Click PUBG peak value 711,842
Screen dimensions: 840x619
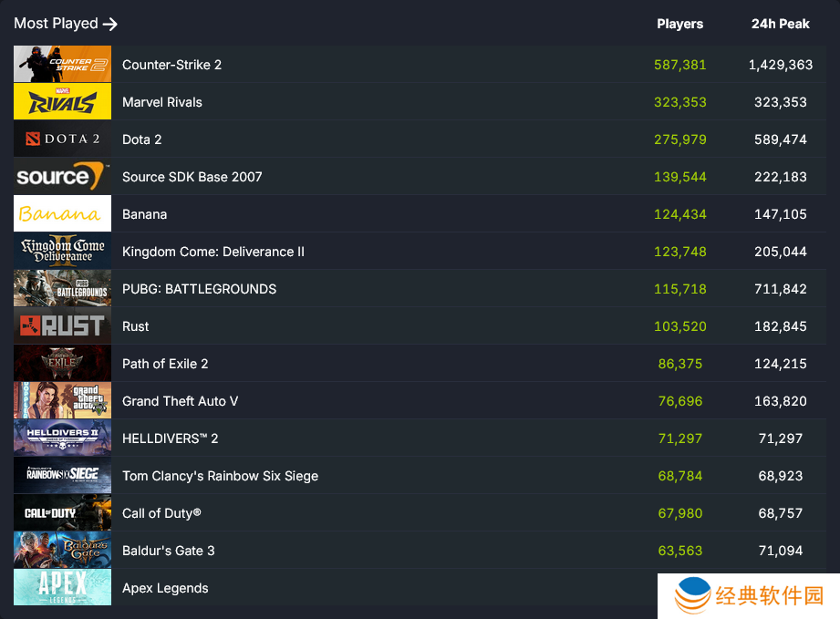pyautogui.click(x=781, y=289)
